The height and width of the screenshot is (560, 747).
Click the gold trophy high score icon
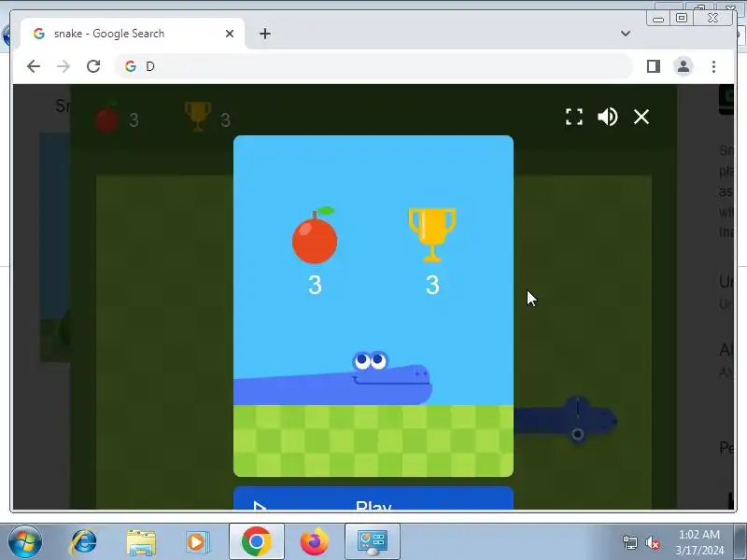point(432,234)
